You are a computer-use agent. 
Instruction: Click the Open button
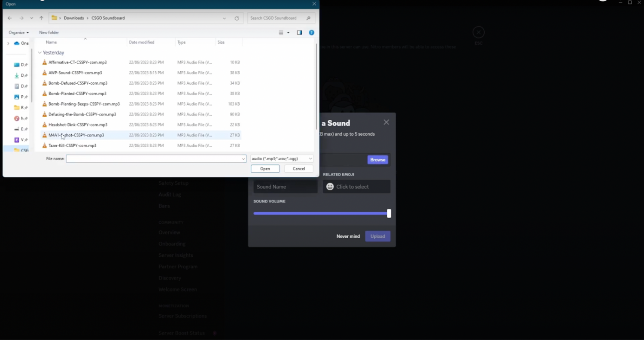265,169
